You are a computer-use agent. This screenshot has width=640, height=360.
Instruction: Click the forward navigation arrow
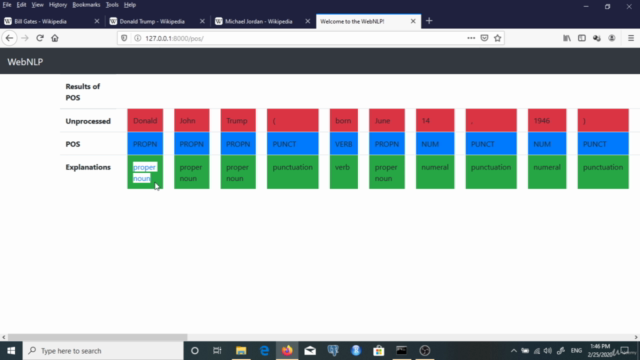coord(25,38)
